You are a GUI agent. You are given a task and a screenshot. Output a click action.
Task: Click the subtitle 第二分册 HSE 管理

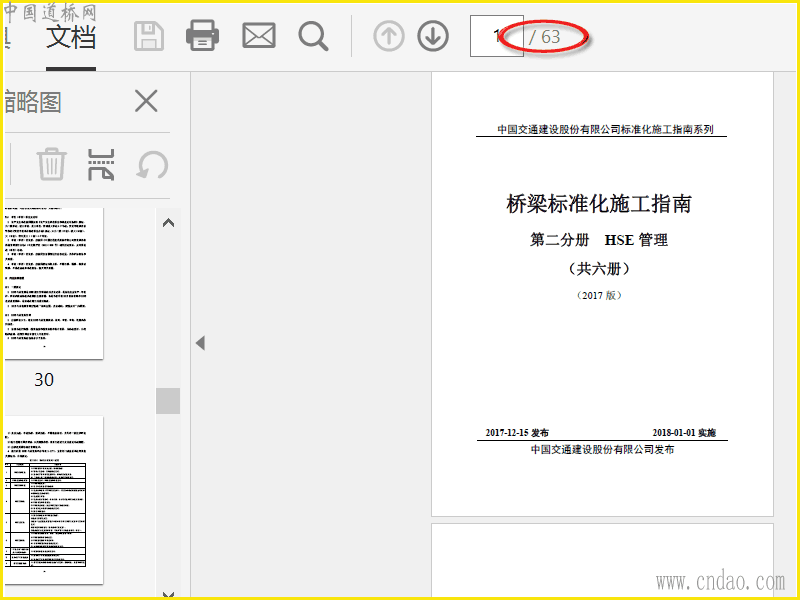coord(599,240)
